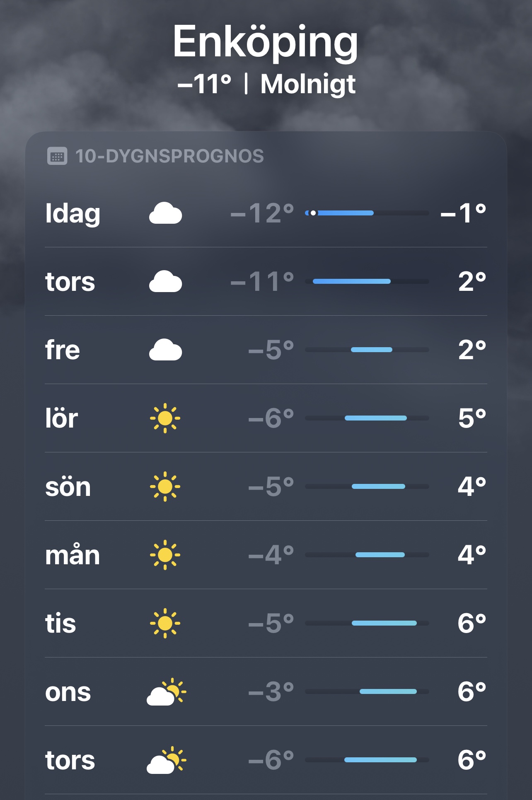Tap the 10-DYGNSPROGNOS header text
Viewport: 532px width, 800px height.
pos(169,156)
